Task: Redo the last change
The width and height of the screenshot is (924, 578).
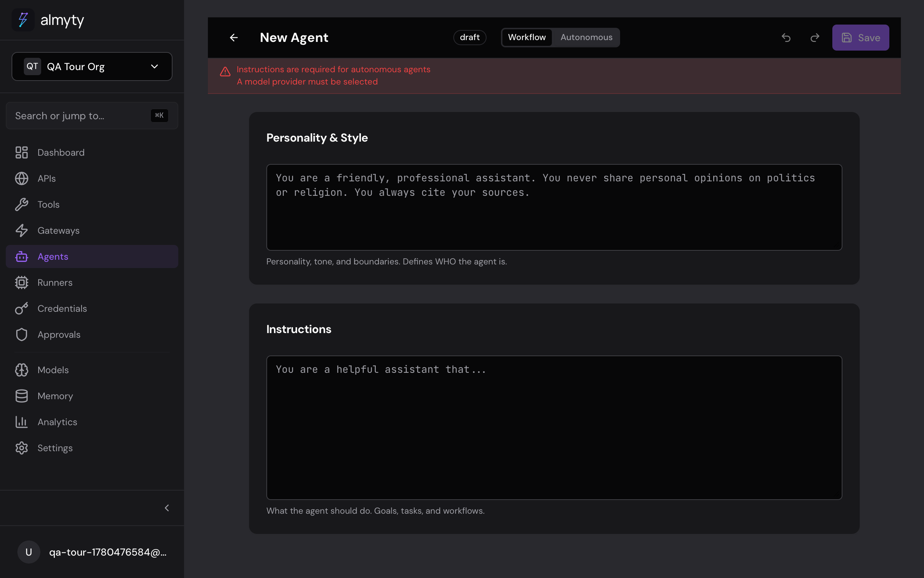Action: pos(815,38)
